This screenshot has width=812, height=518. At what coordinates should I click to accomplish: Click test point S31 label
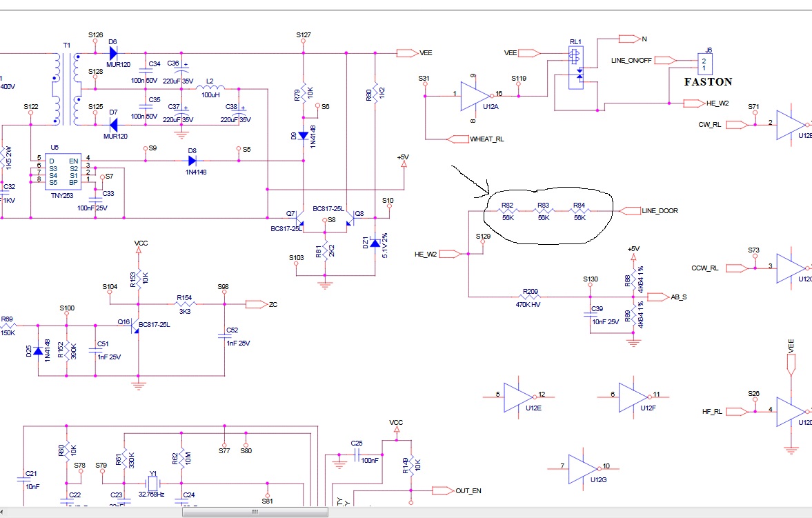(x=424, y=78)
